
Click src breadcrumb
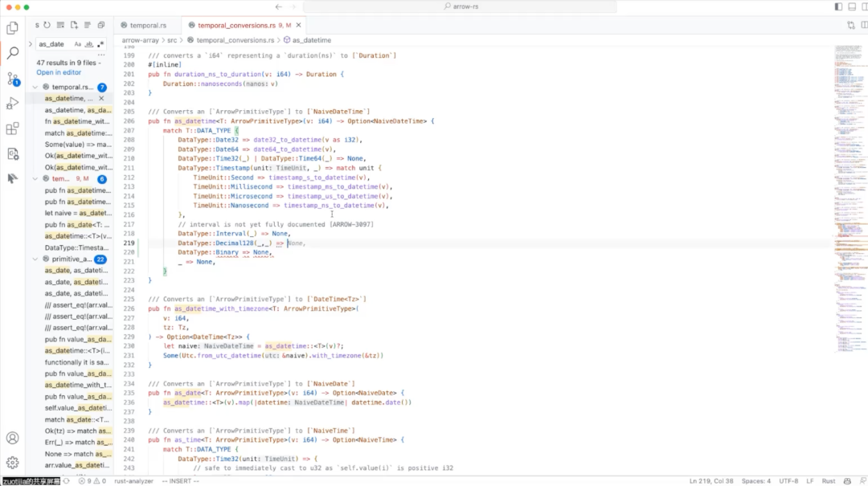172,40
